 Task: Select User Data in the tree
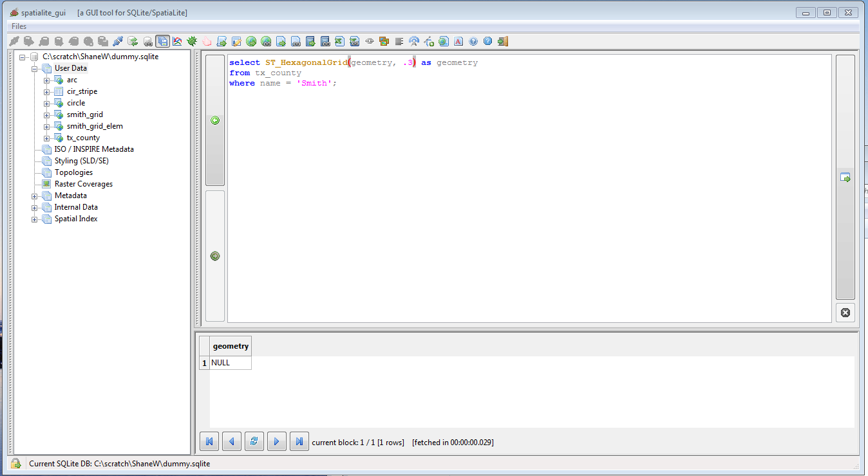click(71, 68)
